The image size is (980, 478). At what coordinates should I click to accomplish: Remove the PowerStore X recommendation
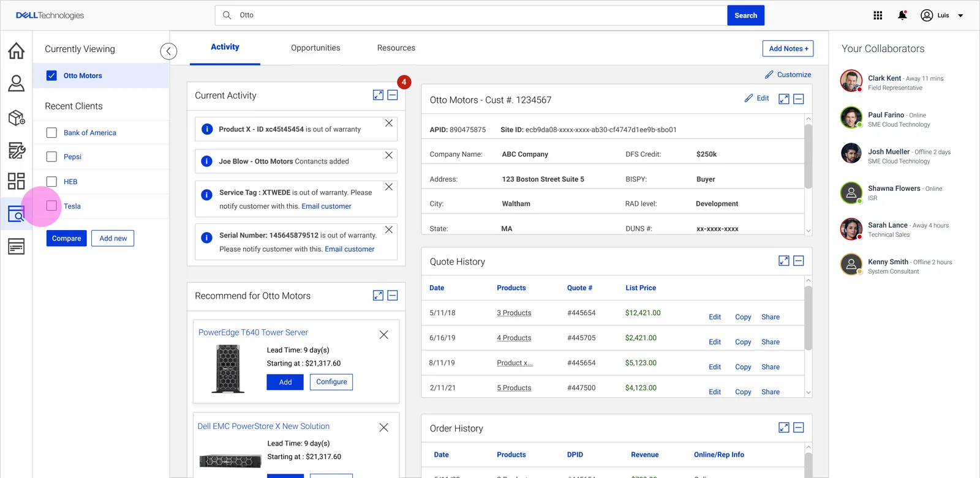(384, 428)
